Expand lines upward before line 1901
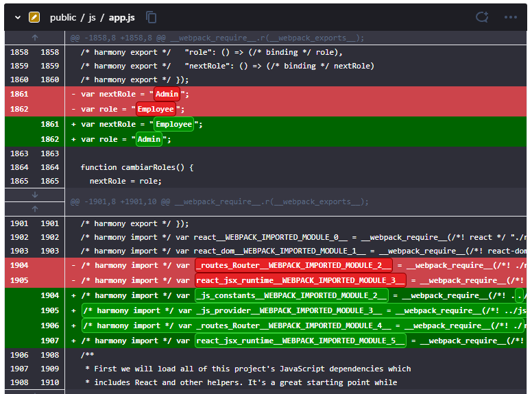 (34, 209)
